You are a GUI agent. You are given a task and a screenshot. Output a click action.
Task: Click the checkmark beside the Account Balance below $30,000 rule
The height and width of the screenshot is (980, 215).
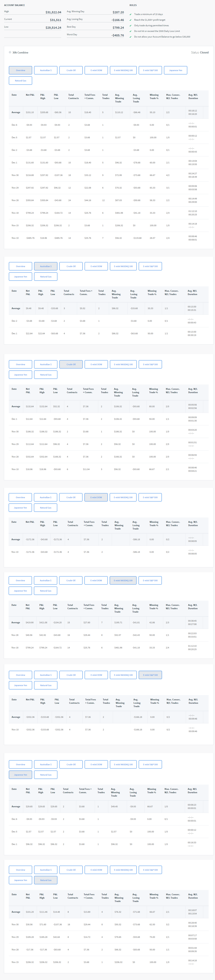click(x=131, y=37)
